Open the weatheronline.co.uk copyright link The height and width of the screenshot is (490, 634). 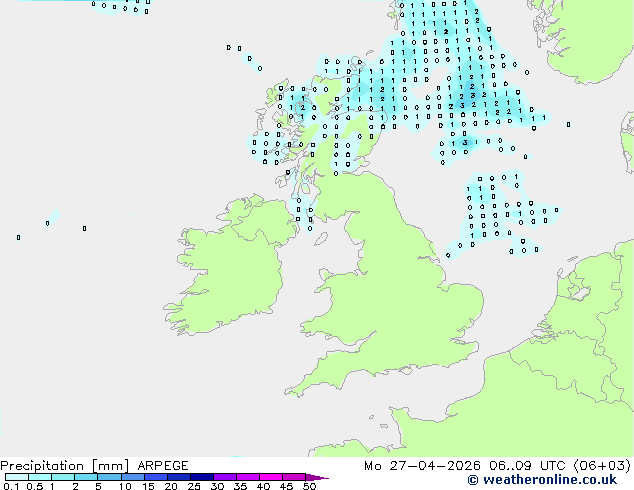click(542, 480)
